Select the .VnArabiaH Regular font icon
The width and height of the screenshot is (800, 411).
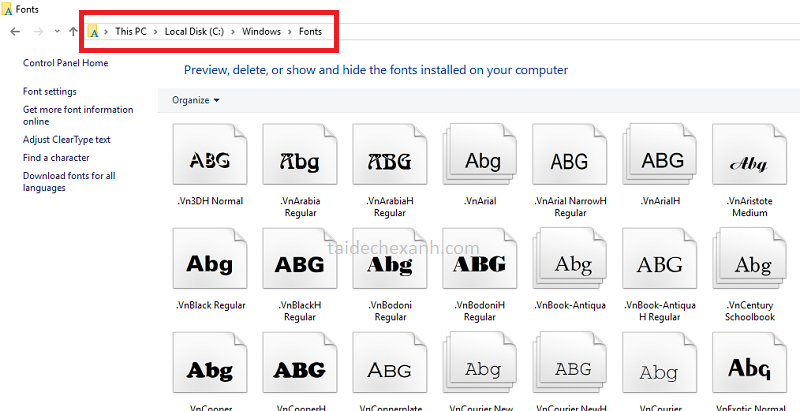(x=390, y=155)
